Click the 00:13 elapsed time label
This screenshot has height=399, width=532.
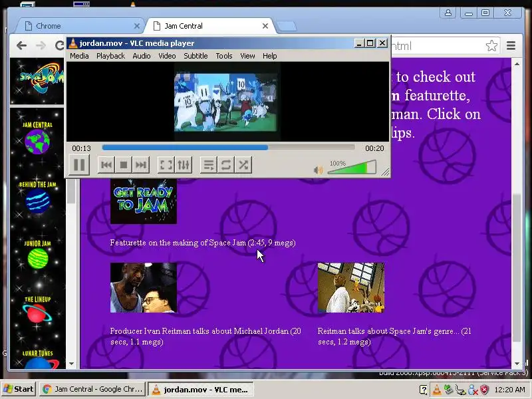click(81, 148)
